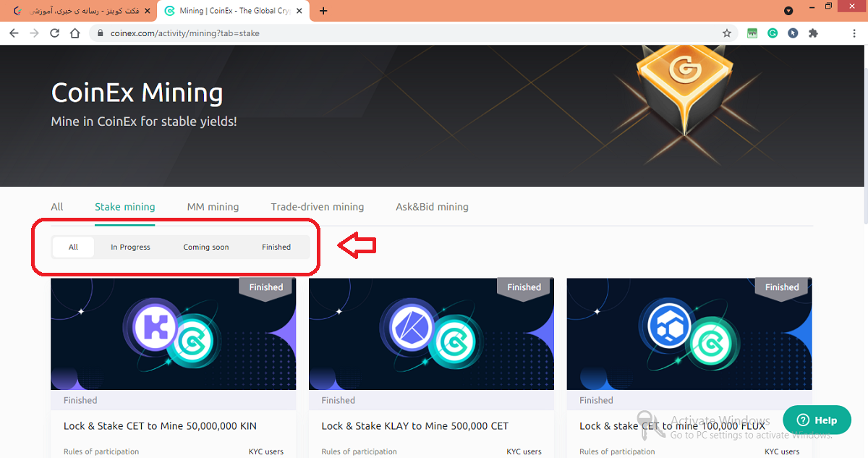Open the KLAY mining card image
The width and height of the screenshot is (868, 458).
(x=432, y=334)
